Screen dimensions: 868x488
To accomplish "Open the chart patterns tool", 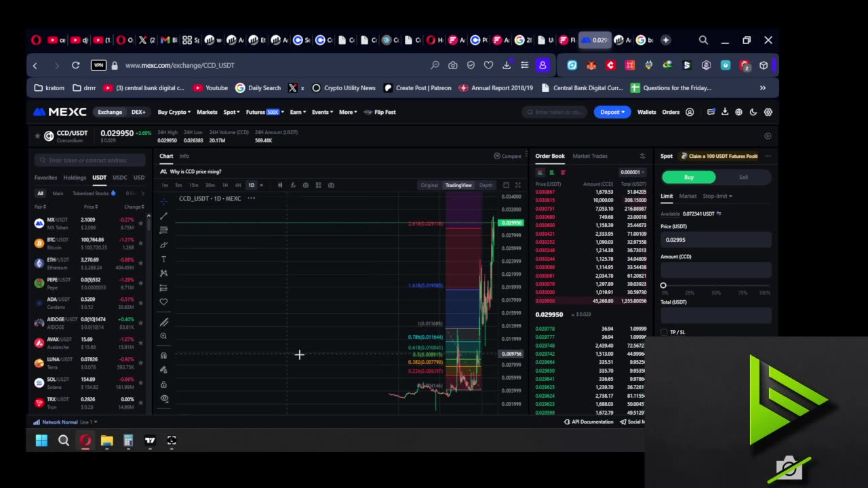I will pos(163,273).
